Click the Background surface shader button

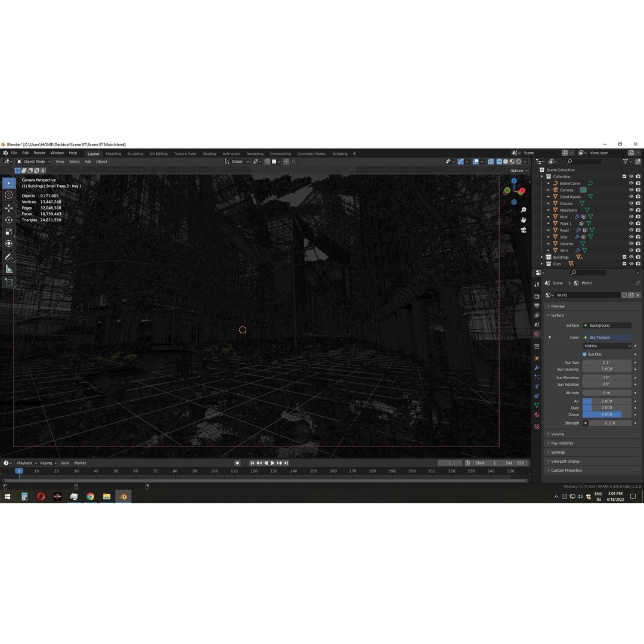pyautogui.click(x=607, y=326)
